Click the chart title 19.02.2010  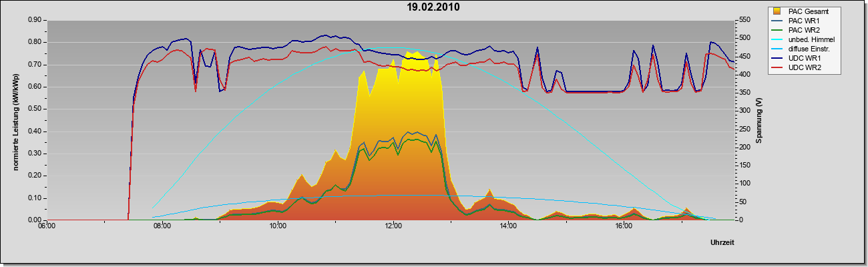coord(433,7)
